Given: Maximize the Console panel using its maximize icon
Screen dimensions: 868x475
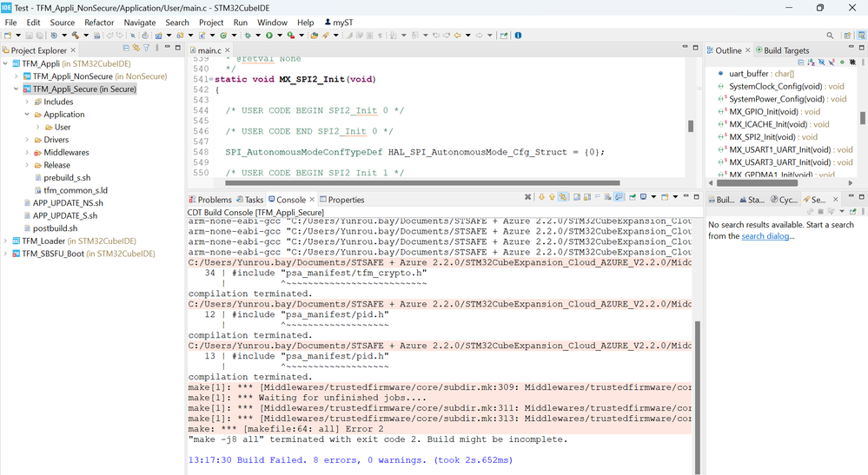Looking at the screenshot, I should [x=696, y=197].
